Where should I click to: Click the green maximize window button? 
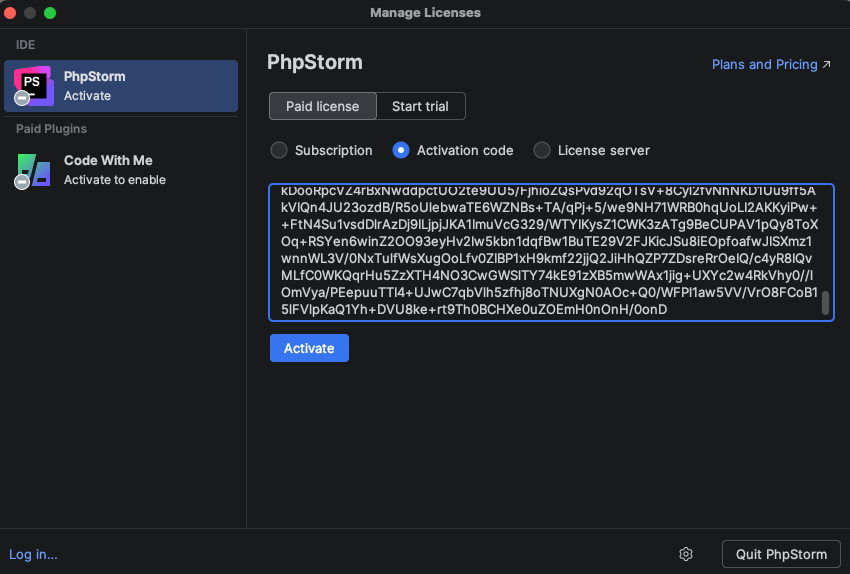[50, 13]
